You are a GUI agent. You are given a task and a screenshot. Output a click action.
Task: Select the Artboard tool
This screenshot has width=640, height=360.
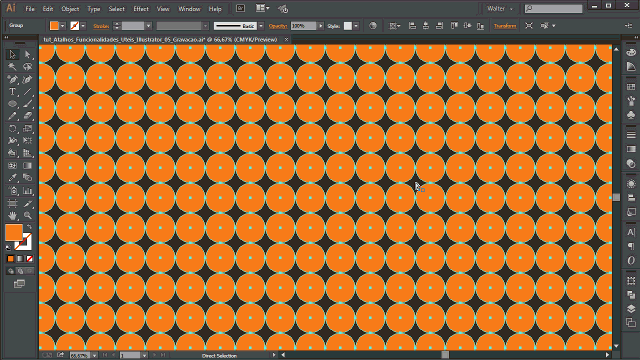tap(13, 203)
